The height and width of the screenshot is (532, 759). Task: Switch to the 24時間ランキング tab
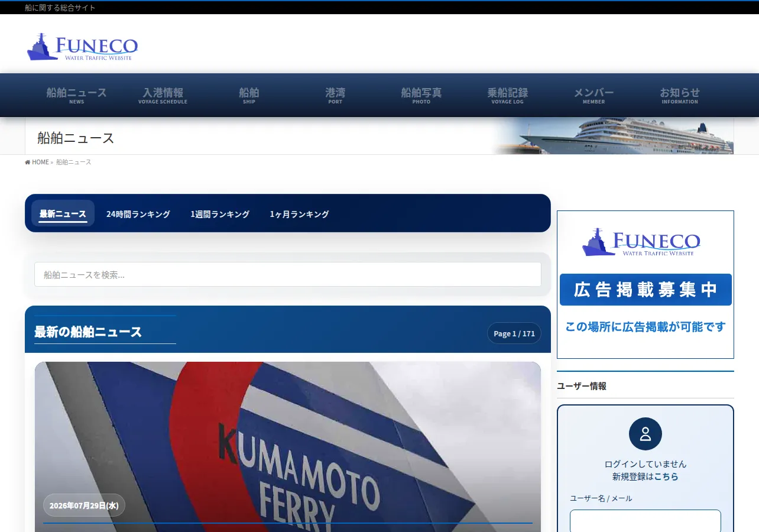point(138,214)
